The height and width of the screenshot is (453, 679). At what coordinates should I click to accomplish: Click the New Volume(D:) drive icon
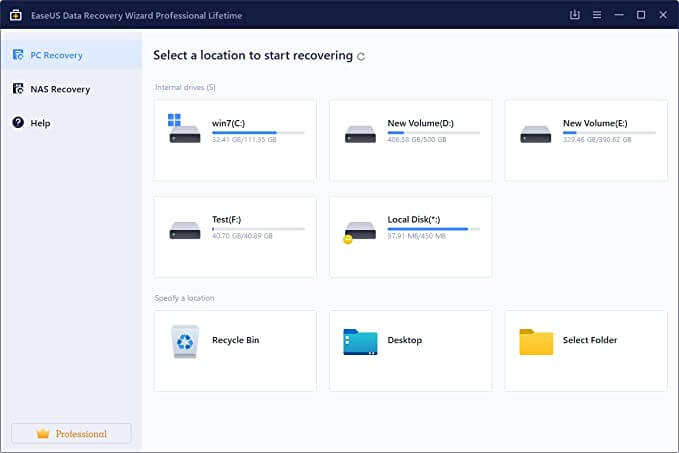(360, 134)
